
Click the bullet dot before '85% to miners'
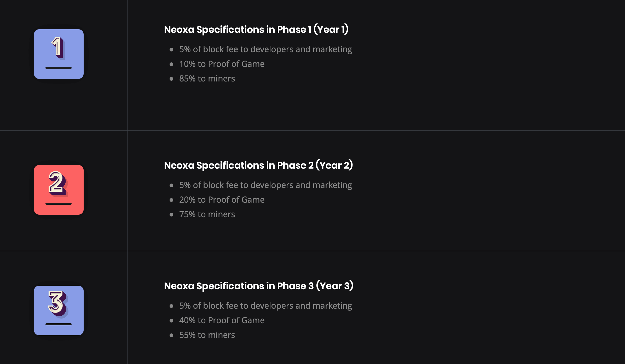pyautogui.click(x=171, y=79)
